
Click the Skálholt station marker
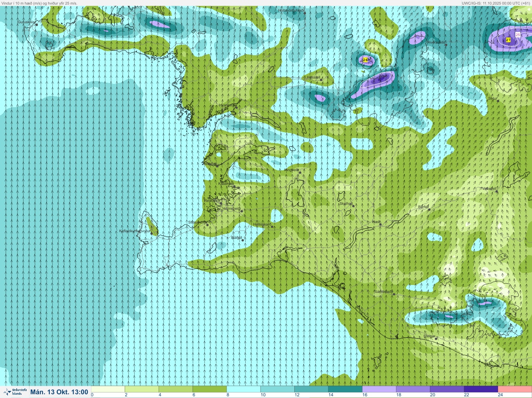point(353,206)
